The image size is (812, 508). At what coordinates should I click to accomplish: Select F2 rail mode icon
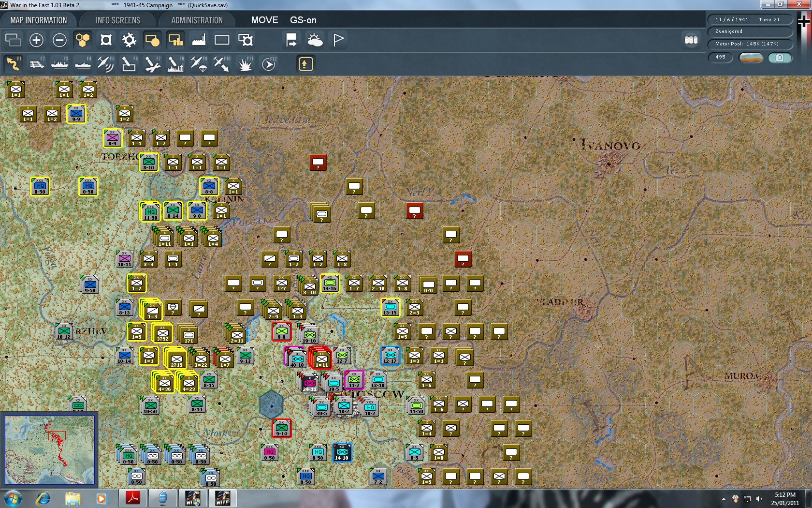click(x=36, y=64)
